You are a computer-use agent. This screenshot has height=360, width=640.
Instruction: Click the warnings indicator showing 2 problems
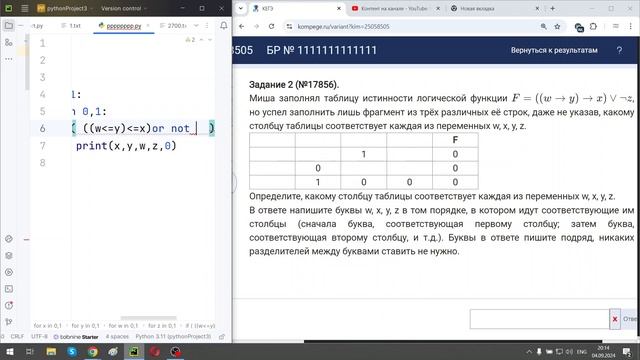(190, 40)
